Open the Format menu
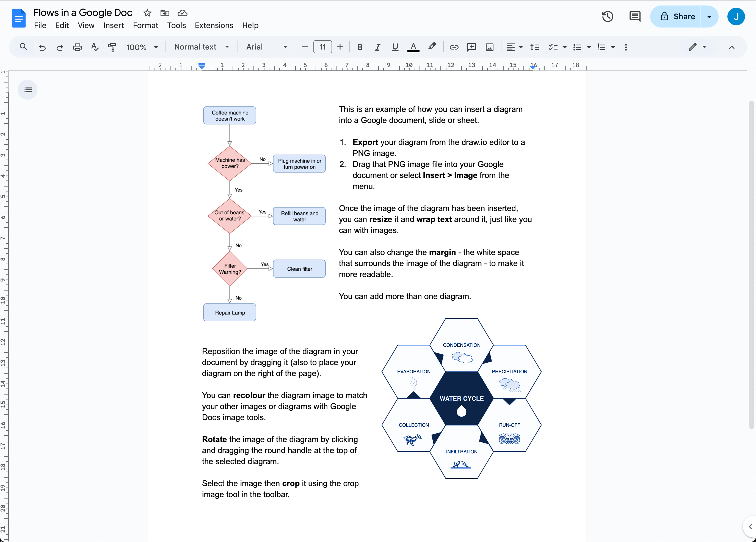 pyautogui.click(x=145, y=25)
